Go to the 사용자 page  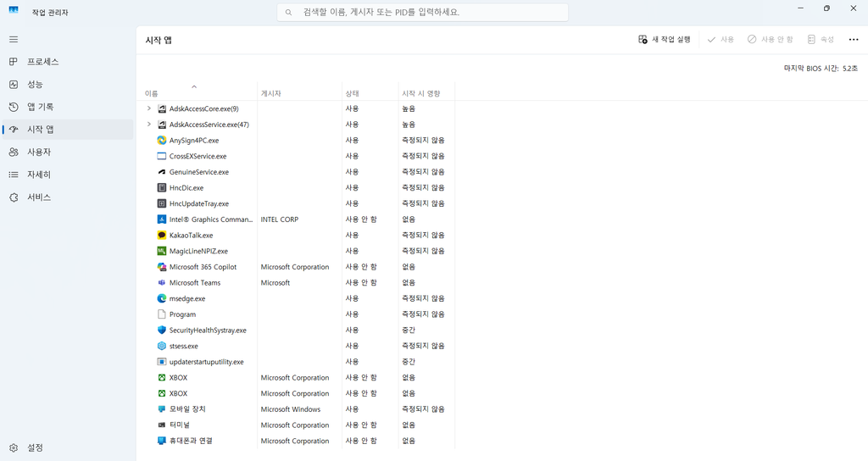pyautogui.click(x=68, y=152)
